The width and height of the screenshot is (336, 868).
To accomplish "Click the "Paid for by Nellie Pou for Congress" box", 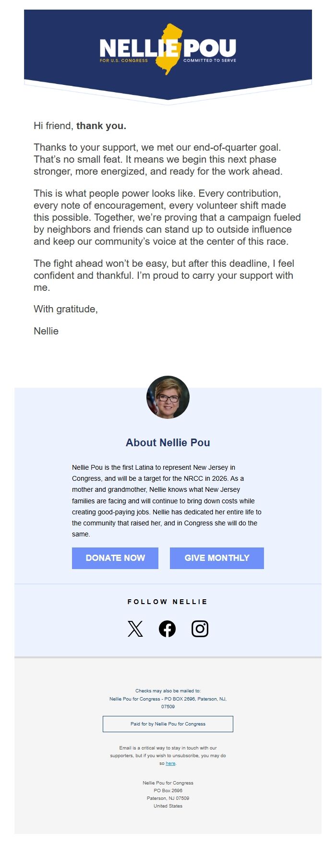I will pyautogui.click(x=168, y=724).
